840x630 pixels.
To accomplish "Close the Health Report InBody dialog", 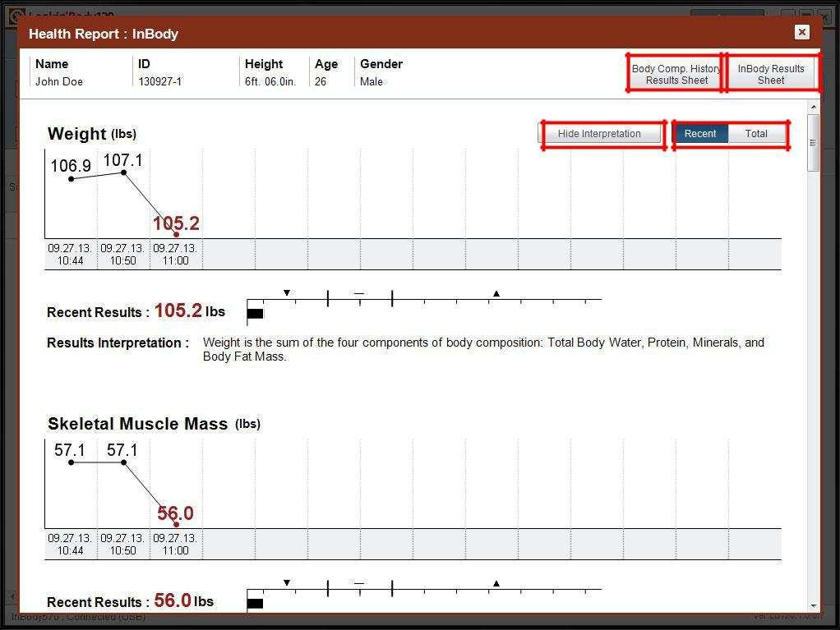I will (x=801, y=32).
